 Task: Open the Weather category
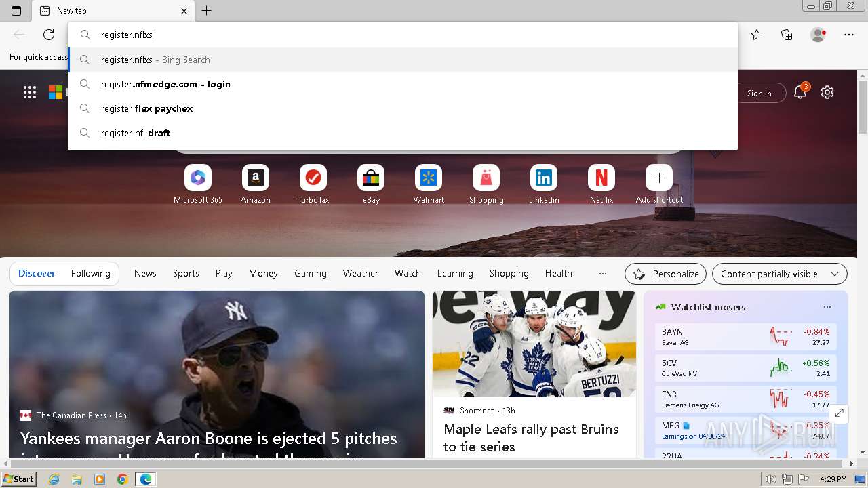361,273
